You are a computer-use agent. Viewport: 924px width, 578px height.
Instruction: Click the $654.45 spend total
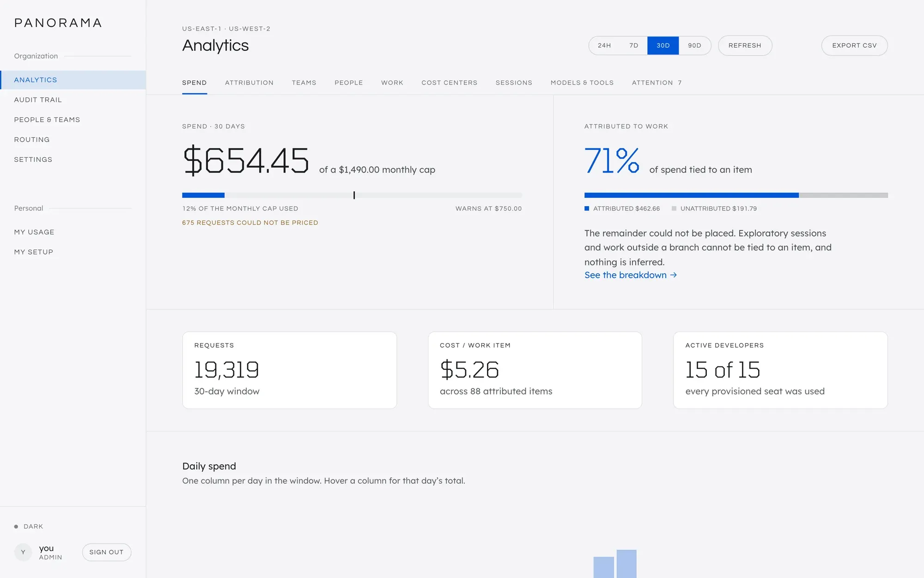[246, 160]
